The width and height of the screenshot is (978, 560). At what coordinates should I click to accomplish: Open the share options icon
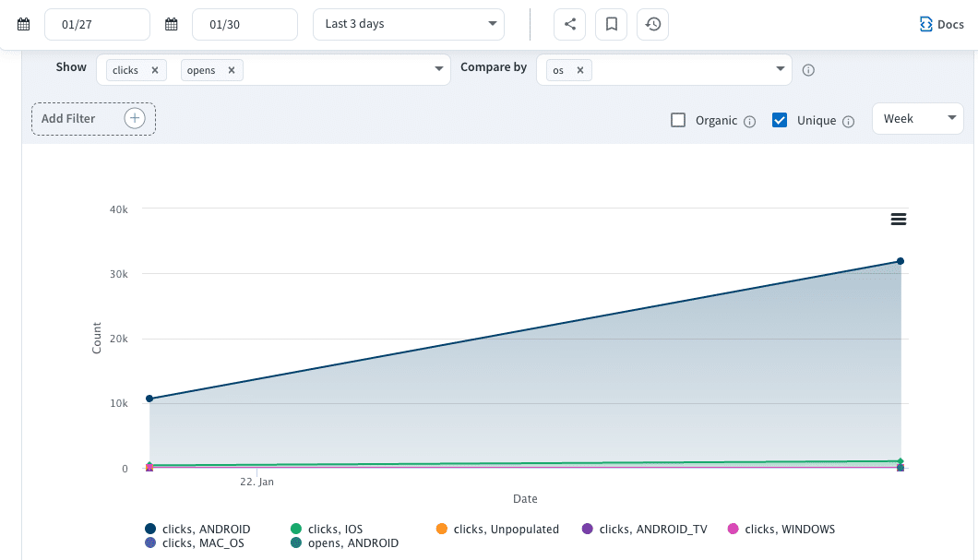pyautogui.click(x=569, y=24)
